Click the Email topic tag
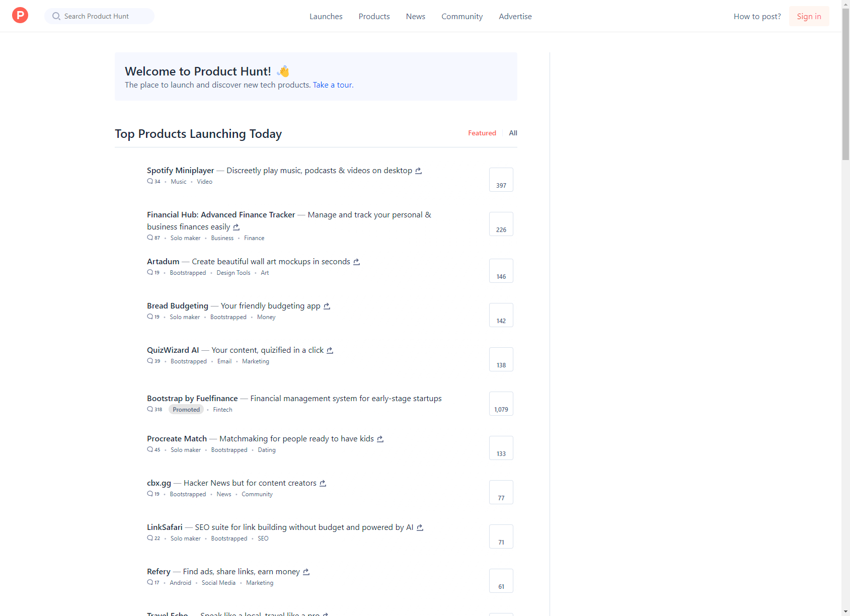Viewport: 850px width, 616px height. (x=224, y=361)
